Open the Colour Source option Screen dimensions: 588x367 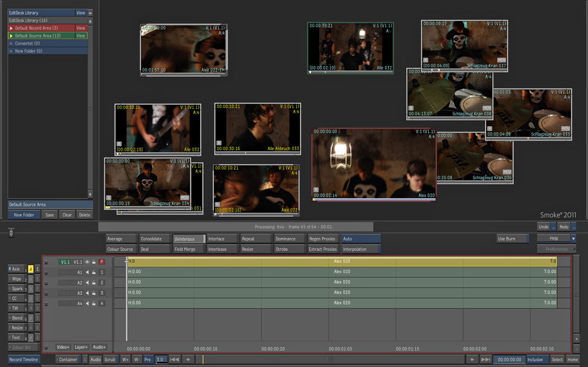tap(121, 249)
